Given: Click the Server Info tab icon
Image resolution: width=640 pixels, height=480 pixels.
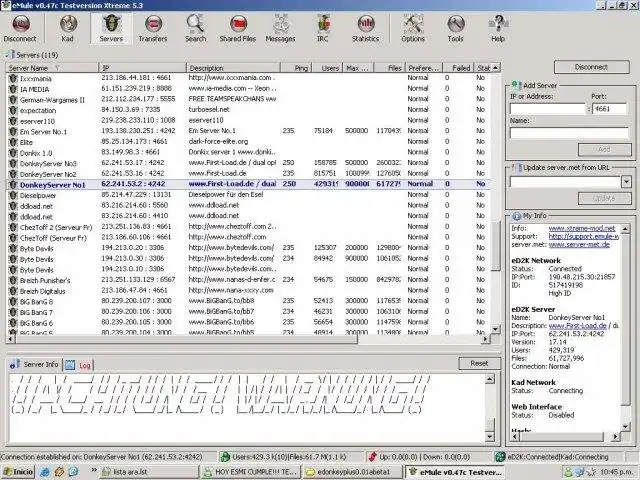Looking at the screenshot, I should [14, 364].
